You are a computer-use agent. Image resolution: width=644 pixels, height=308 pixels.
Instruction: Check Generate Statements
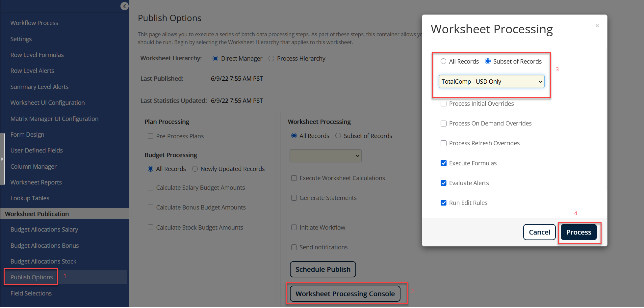point(294,198)
